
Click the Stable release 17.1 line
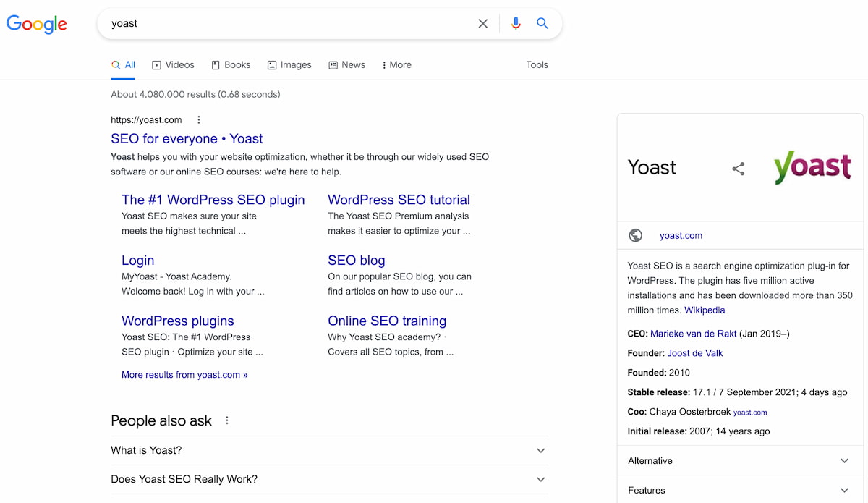tap(737, 392)
